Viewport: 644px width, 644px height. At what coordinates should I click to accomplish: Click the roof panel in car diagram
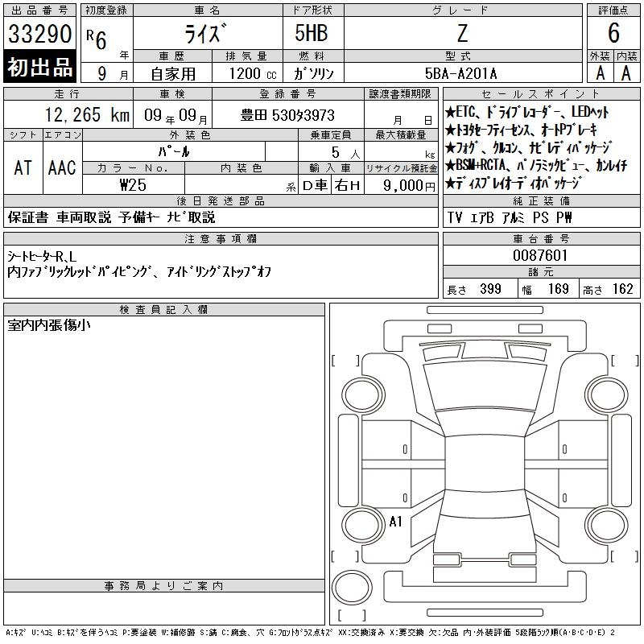pyautogui.click(x=485, y=463)
